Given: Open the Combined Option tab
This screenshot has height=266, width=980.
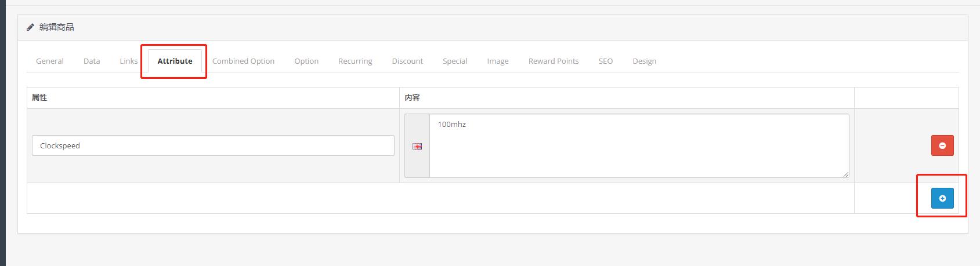Looking at the screenshot, I should (243, 61).
